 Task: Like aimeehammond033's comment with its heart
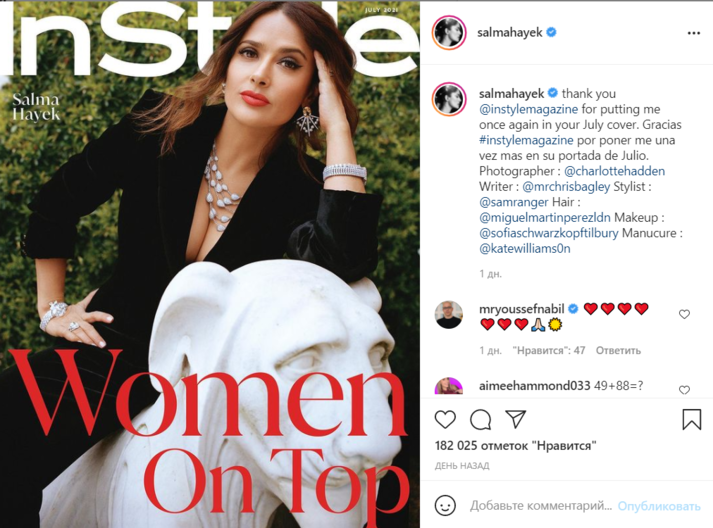[x=684, y=390]
